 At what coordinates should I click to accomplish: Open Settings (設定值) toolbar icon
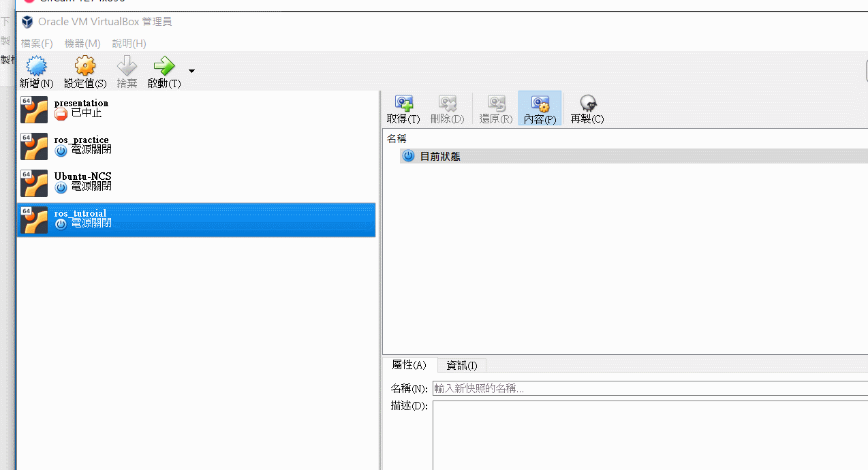point(85,67)
